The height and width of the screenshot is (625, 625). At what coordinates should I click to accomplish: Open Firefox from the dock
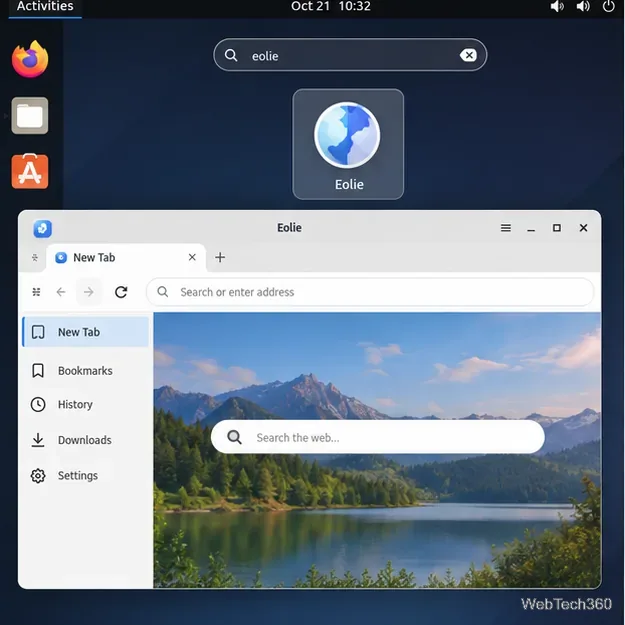[x=30, y=59]
